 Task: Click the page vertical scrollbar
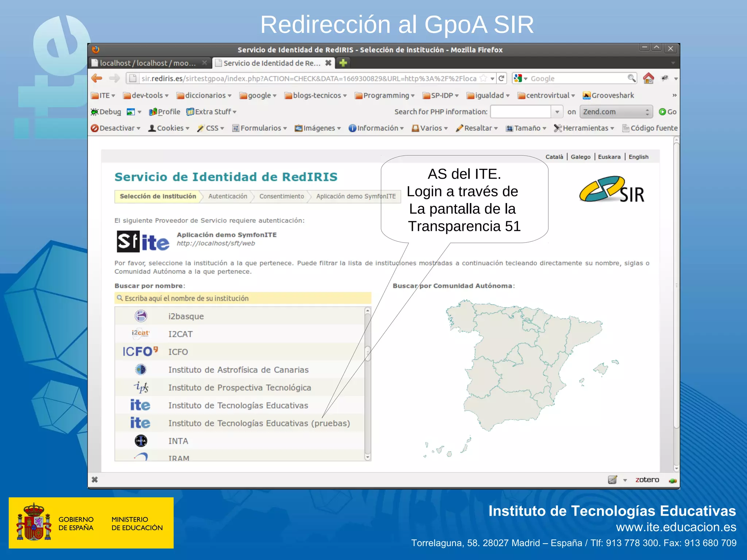(677, 286)
